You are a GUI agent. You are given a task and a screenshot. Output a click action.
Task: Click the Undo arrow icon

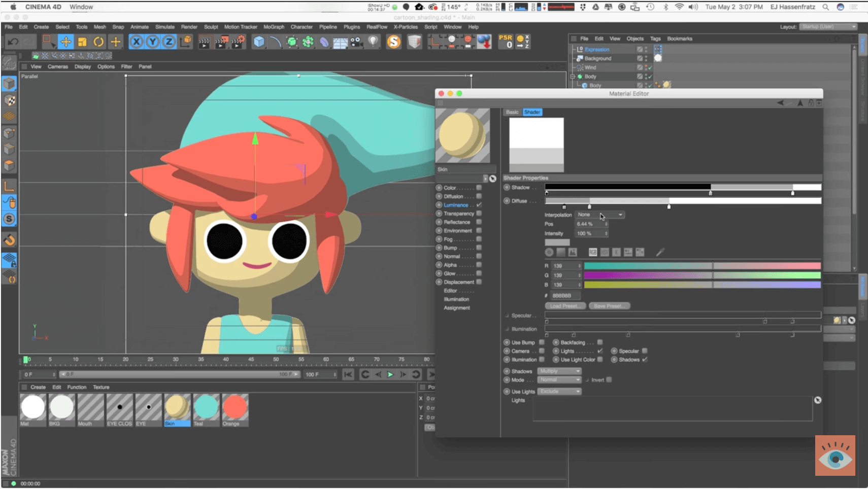13,42
